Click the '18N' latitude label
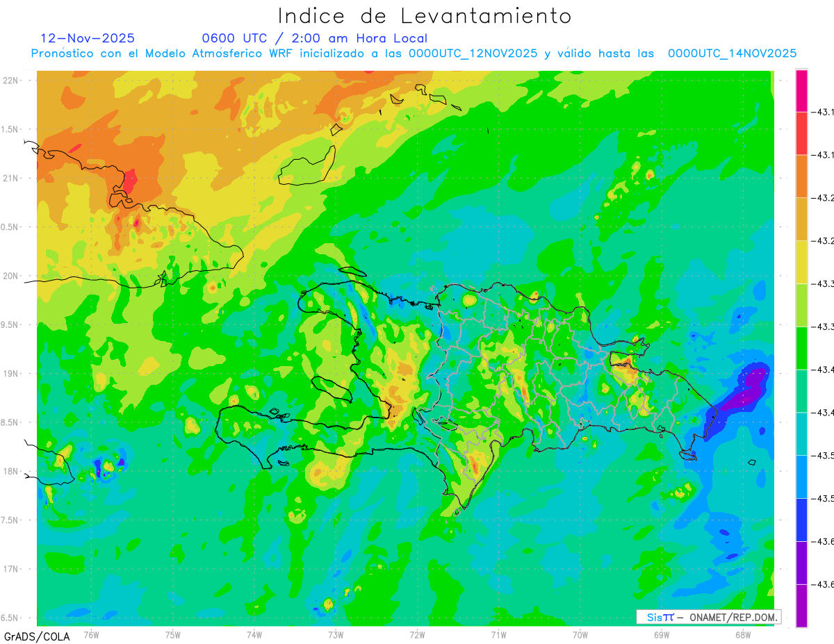This screenshot has height=644, width=834. 11,471
